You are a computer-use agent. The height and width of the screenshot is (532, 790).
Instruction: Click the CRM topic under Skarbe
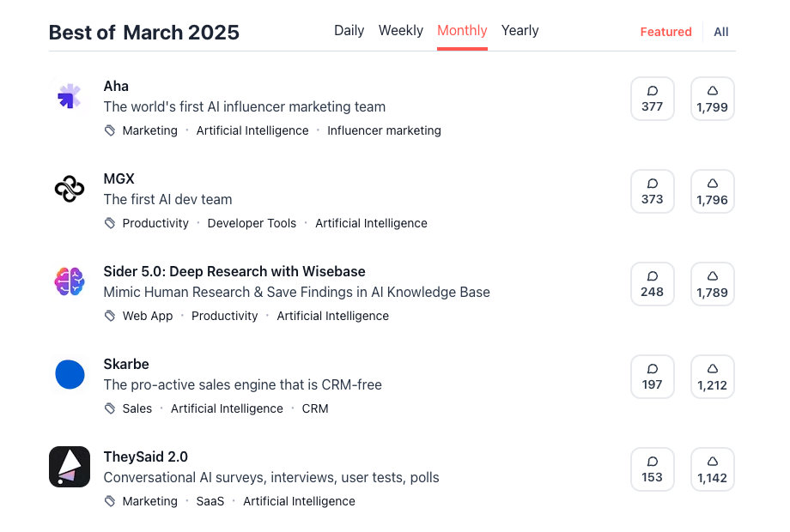pyautogui.click(x=315, y=409)
